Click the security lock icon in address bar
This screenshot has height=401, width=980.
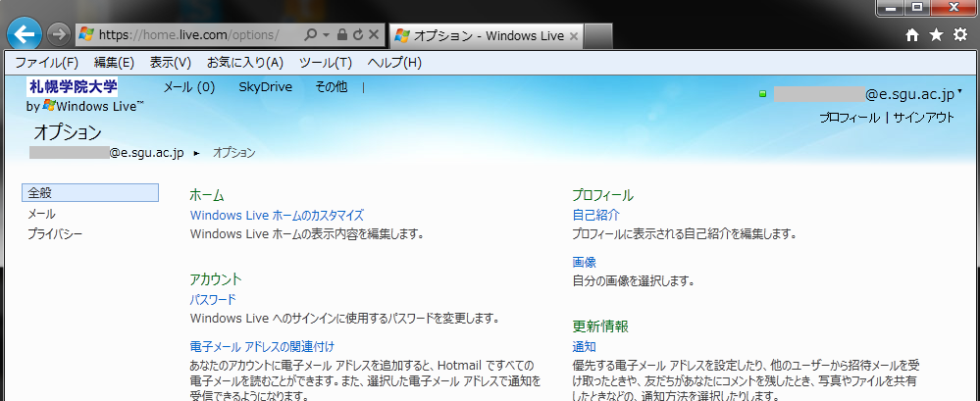(x=342, y=35)
